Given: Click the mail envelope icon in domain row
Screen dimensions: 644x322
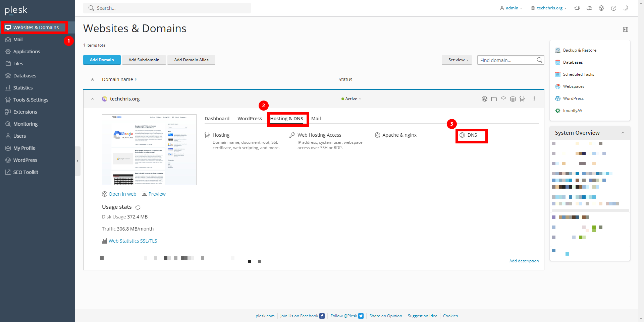Looking at the screenshot, I should [503, 99].
